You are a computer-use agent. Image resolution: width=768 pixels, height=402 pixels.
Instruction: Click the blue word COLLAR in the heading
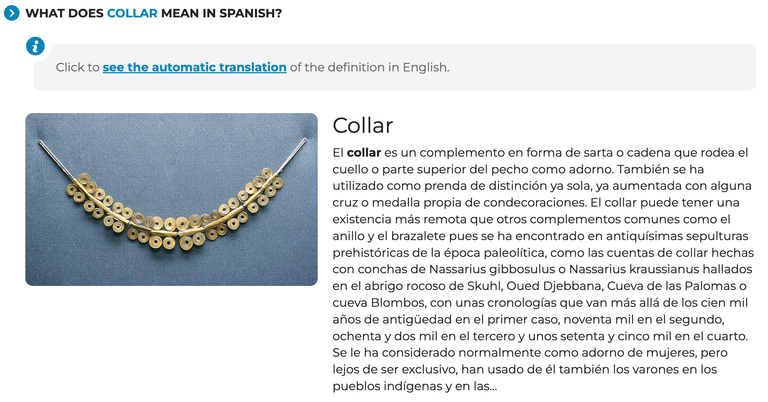[x=132, y=13]
